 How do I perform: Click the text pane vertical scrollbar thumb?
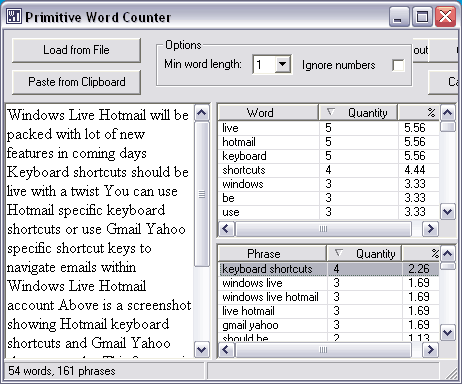point(202,194)
